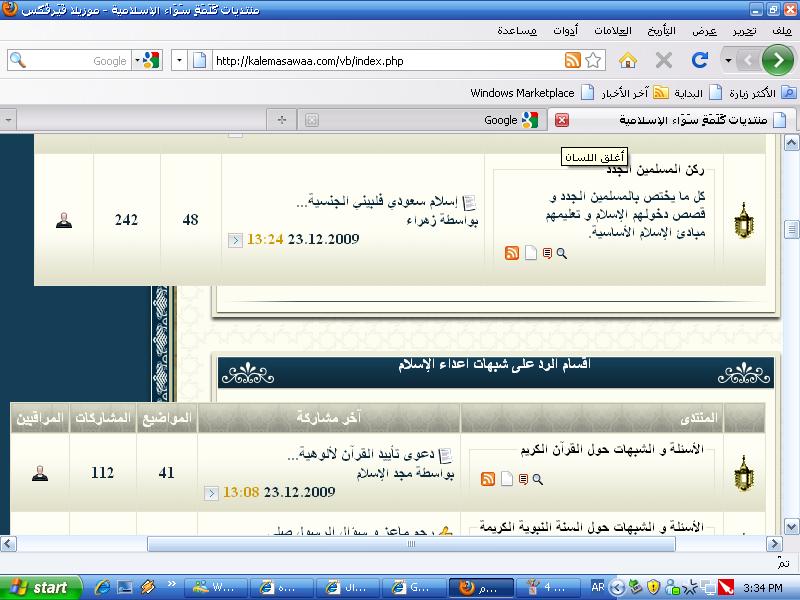Screen dimensions: 800x600
Task: Toggle the bookmark star in address bar
Action: [593, 61]
